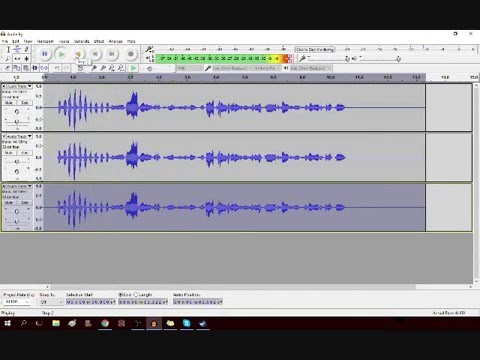Open the View menu
This screenshot has width=480, height=360.
coord(28,41)
